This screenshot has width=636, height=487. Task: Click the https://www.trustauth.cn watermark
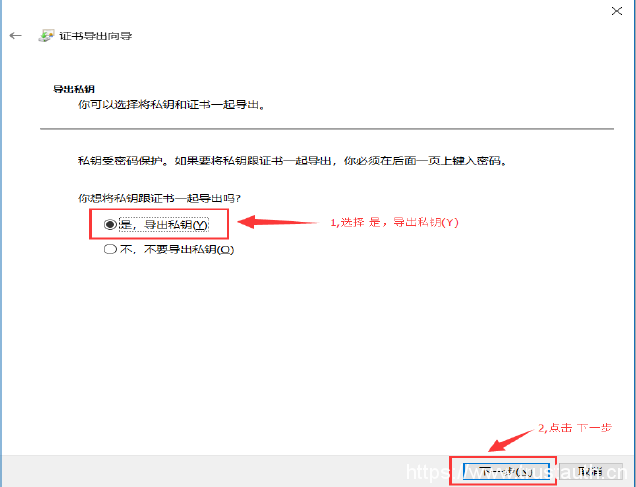(x=517, y=473)
